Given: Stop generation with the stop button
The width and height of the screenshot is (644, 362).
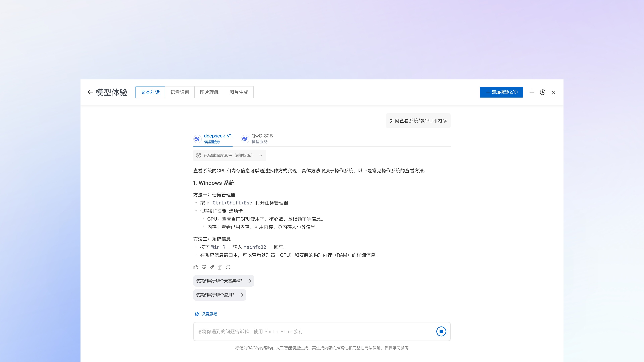Looking at the screenshot, I should click(x=441, y=331).
